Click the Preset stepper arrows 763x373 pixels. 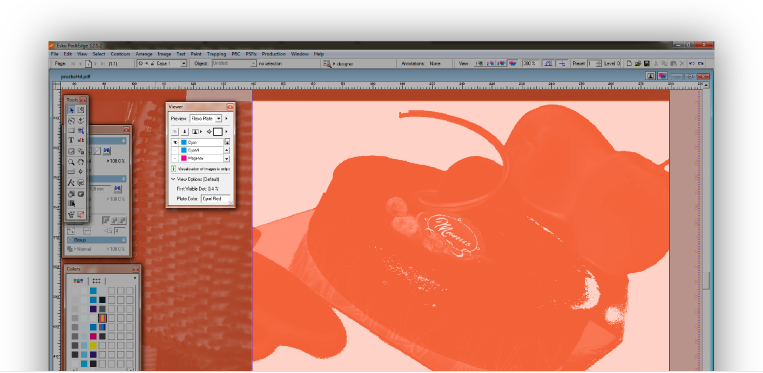(x=599, y=63)
